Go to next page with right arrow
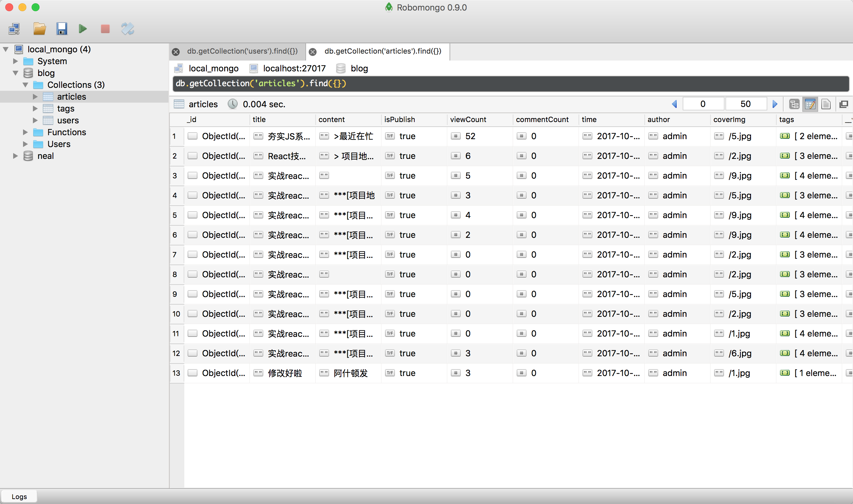 [x=775, y=104]
